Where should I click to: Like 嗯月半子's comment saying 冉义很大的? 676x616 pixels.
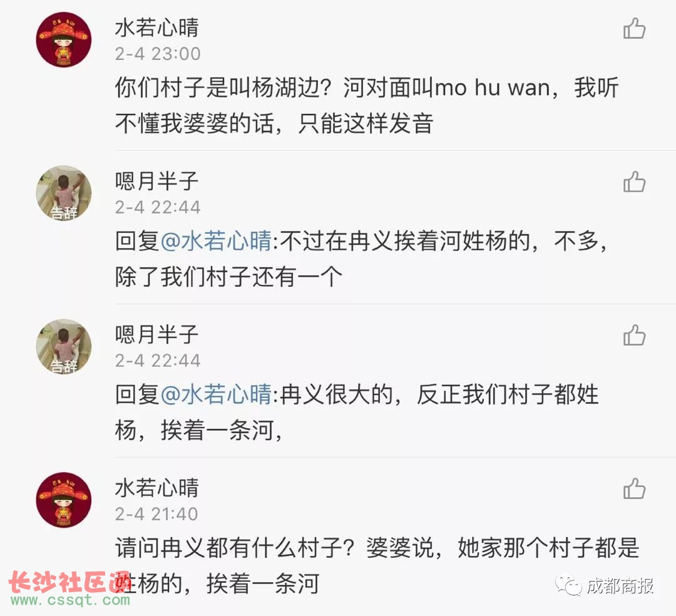click(634, 335)
